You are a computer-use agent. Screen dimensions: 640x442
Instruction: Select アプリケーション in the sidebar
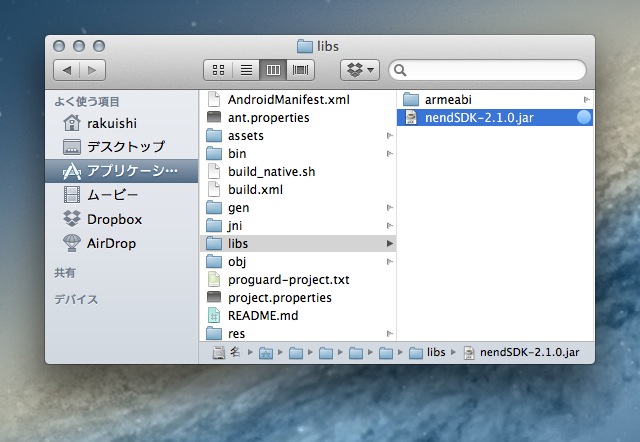[x=121, y=171]
